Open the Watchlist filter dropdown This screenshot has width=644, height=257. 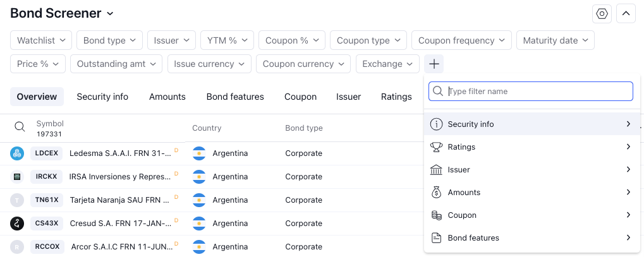(x=41, y=40)
